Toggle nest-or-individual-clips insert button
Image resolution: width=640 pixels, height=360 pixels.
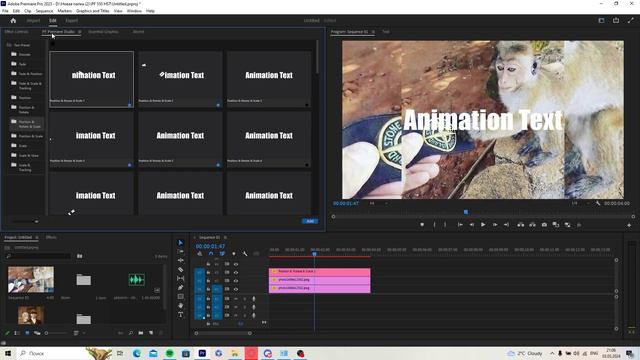tap(200, 254)
